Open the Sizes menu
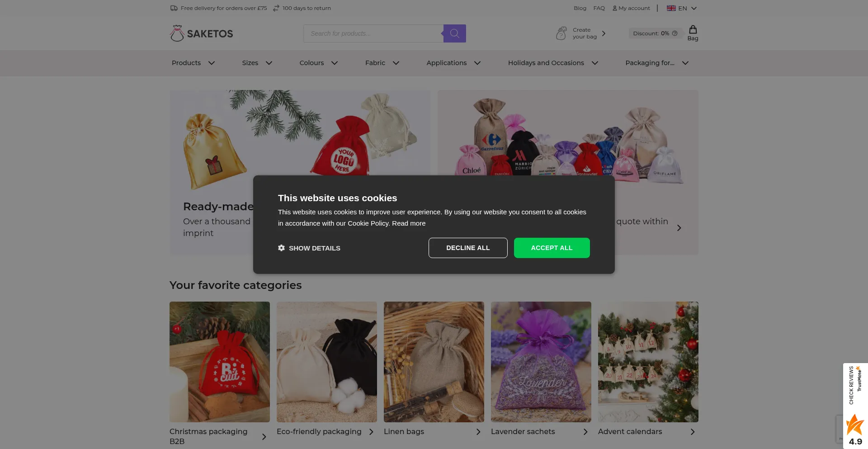This screenshot has width=868, height=449. 250,63
